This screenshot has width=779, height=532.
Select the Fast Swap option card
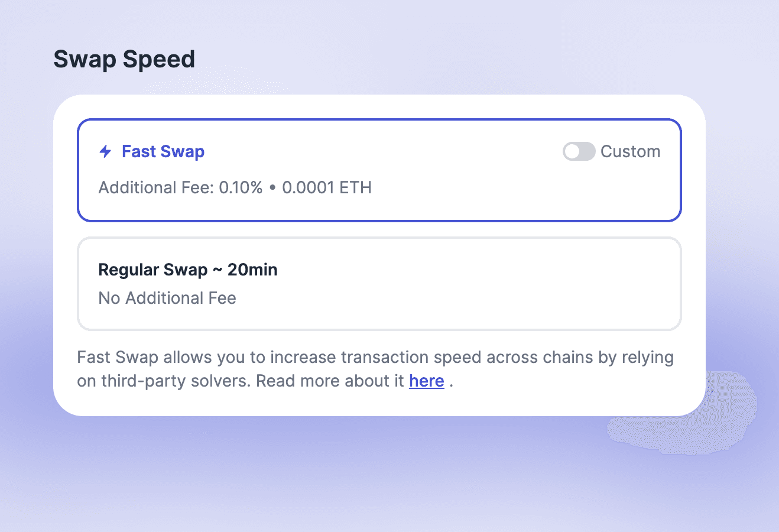coord(378,170)
